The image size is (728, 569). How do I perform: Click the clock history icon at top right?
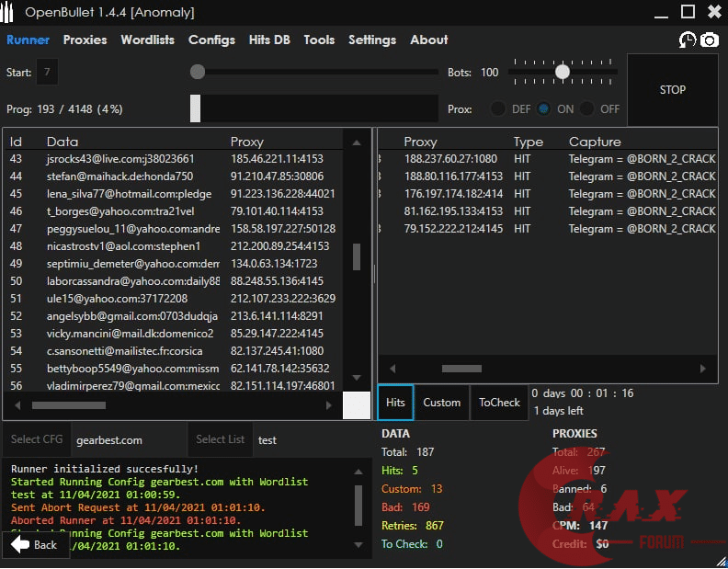688,40
